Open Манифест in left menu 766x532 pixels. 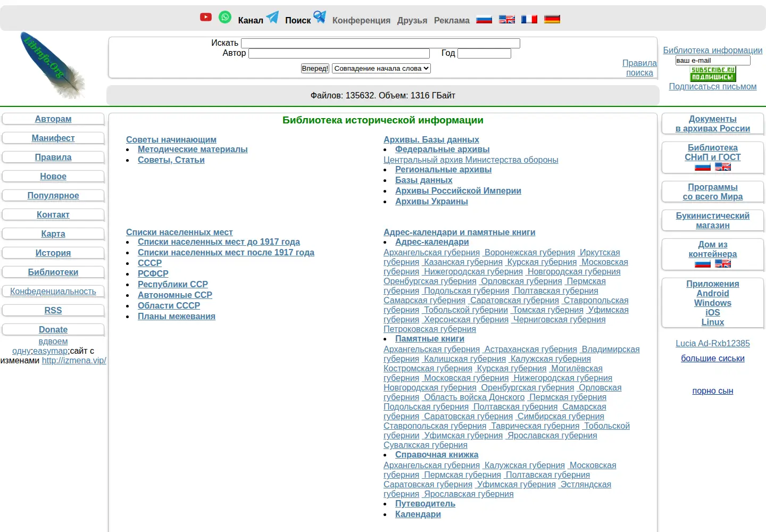coord(53,138)
